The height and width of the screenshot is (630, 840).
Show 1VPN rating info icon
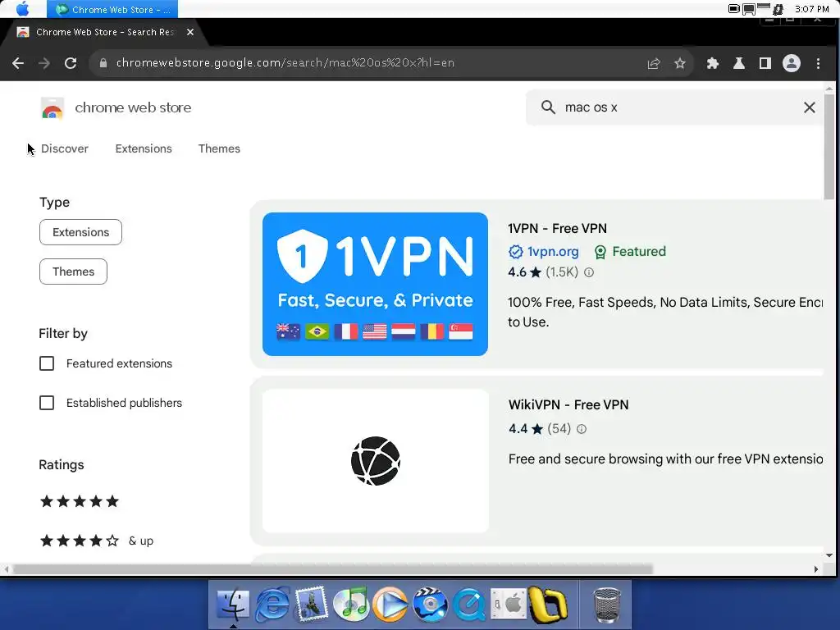click(x=589, y=272)
